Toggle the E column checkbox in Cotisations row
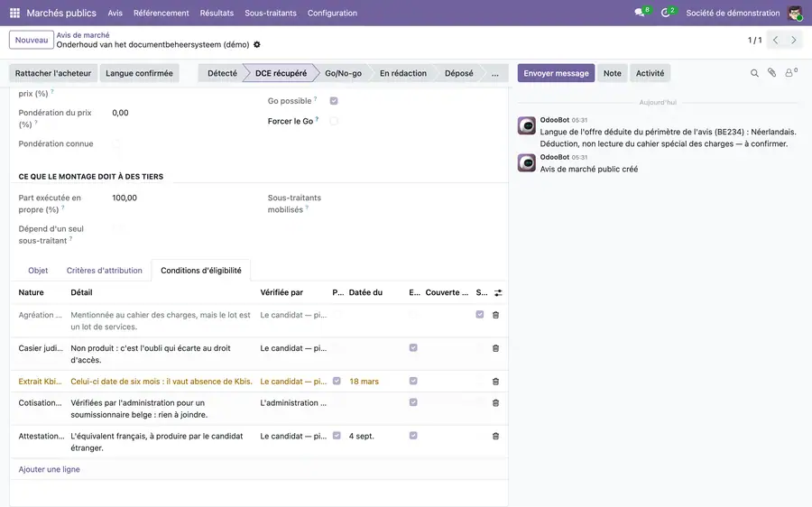Image resolution: width=812 pixels, height=507 pixels. 413,401
